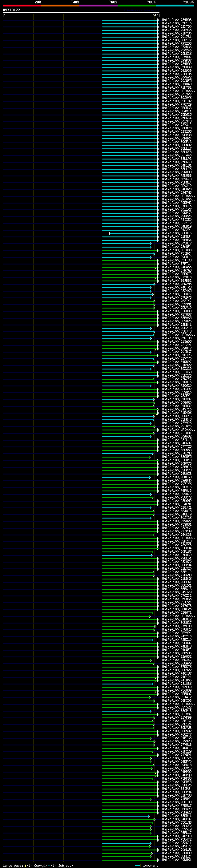The width and height of the screenshot is (197, 868).
Task: Select the UniRef100_P68172 label
Action: (x=177, y=40)
